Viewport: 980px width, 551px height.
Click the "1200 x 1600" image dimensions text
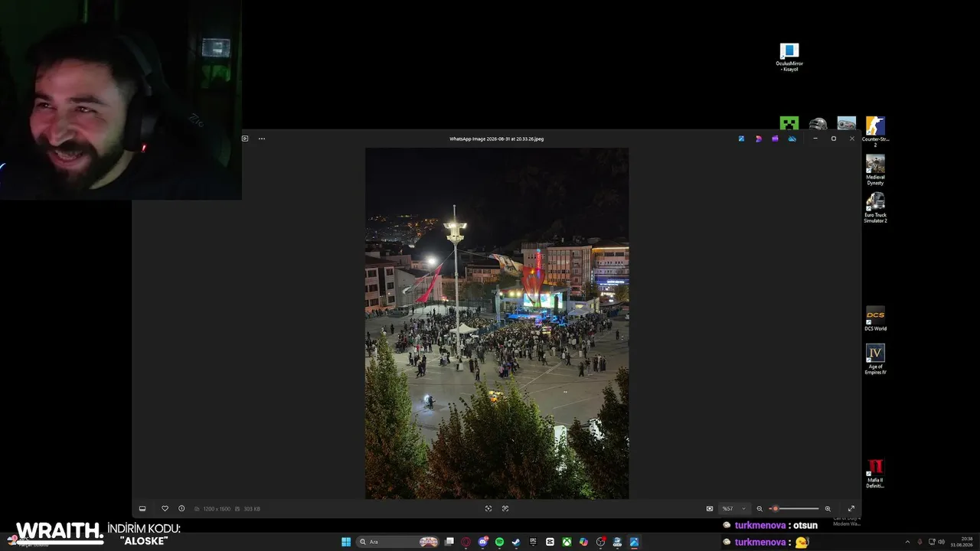coord(216,509)
